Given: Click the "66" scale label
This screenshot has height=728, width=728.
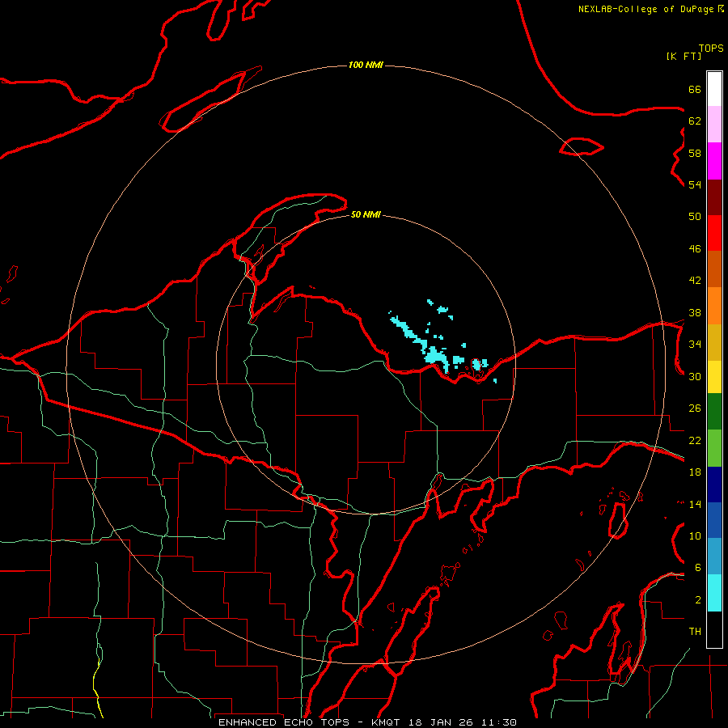Looking at the screenshot, I should tap(695, 89).
